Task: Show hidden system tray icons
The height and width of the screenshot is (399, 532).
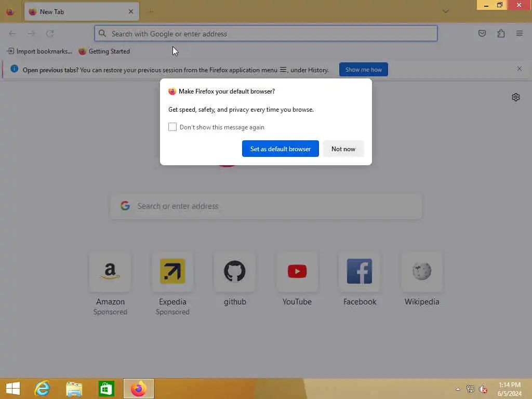Action: pos(458,389)
